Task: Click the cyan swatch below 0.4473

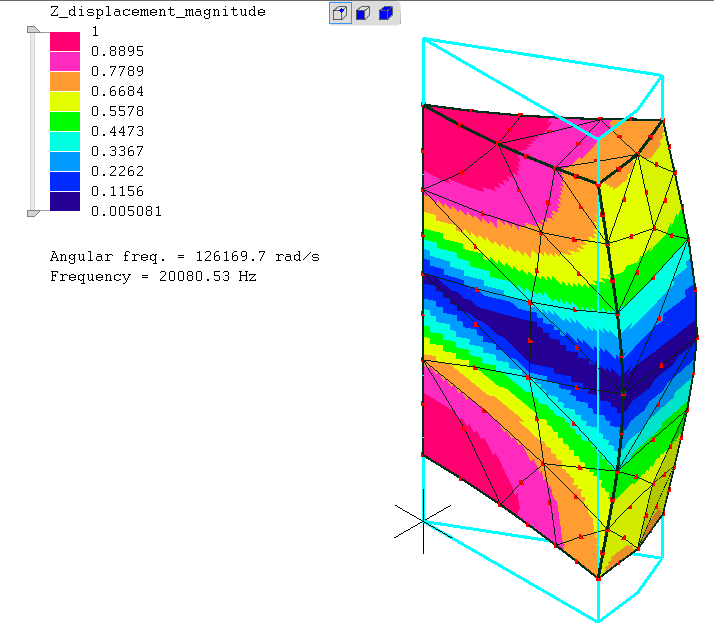Action: pyautogui.click(x=65, y=142)
